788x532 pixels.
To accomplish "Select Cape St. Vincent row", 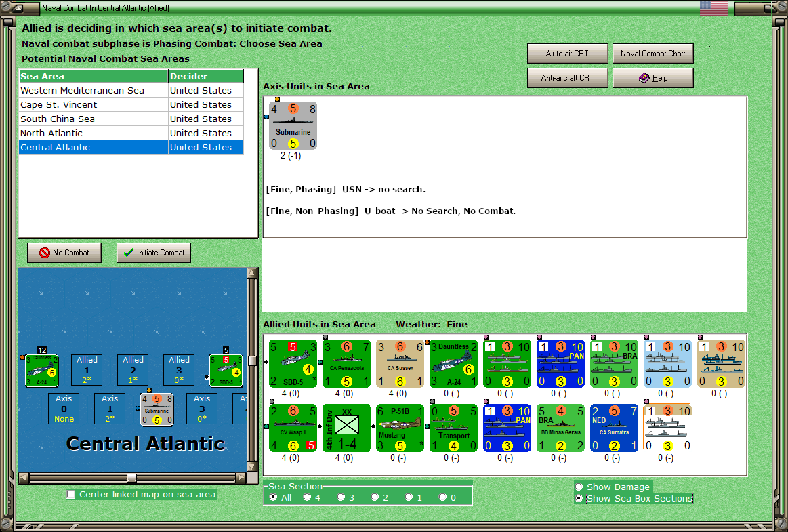I will click(131, 104).
